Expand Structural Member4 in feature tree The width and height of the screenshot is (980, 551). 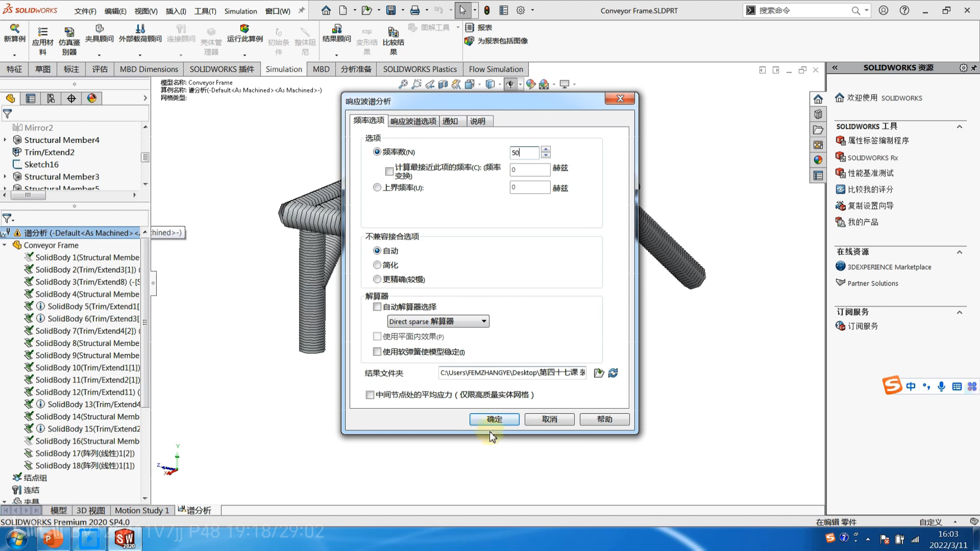(5, 140)
